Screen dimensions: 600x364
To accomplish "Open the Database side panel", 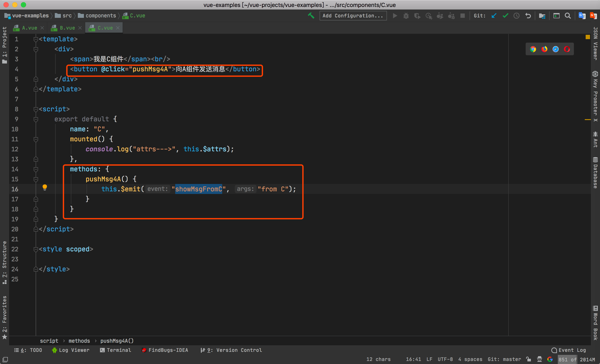I will coord(595,173).
